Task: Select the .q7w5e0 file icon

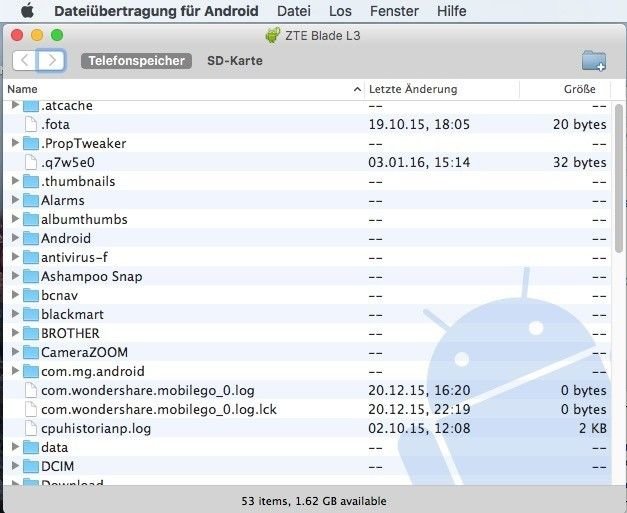Action: [x=31, y=162]
